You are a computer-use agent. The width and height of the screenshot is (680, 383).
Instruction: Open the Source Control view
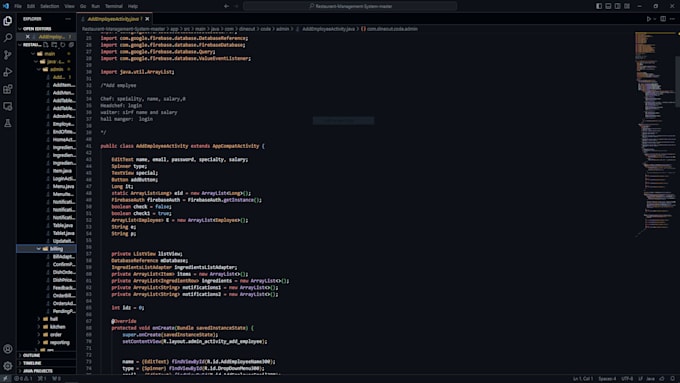pos(8,55)
